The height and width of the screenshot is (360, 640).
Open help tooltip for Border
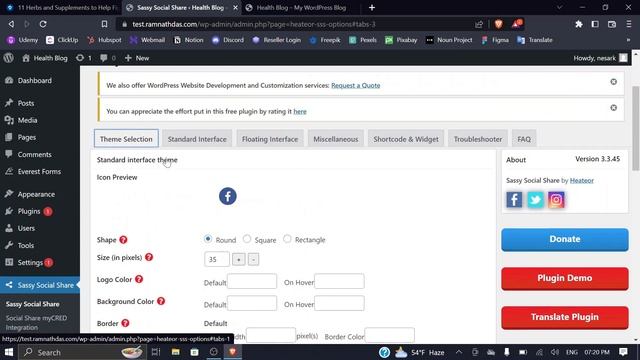click(x=125, y=323)
